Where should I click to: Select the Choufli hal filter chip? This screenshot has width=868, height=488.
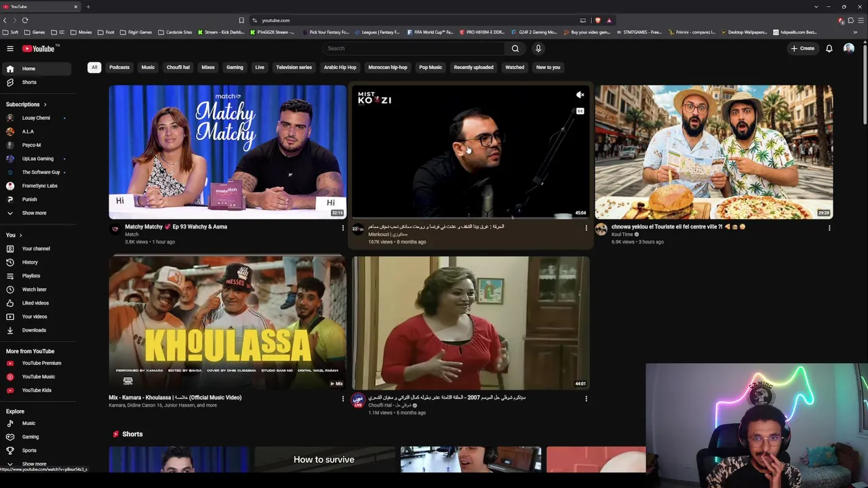tap(178, 67)
